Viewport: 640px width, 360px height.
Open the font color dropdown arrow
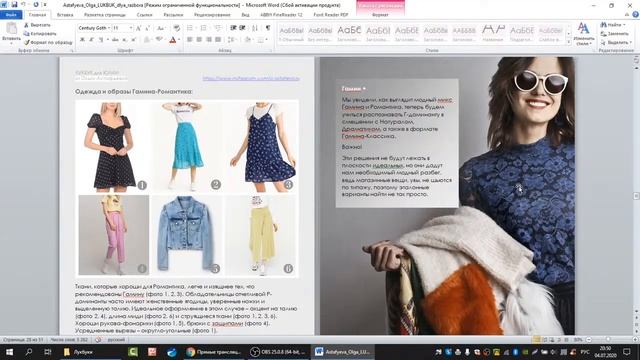[179, 40]
